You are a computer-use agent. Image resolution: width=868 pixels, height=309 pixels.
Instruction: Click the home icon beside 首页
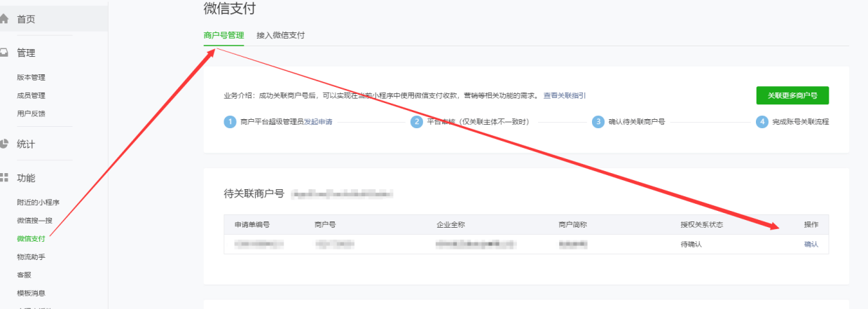pyautogui.click(x=4, y=19)
